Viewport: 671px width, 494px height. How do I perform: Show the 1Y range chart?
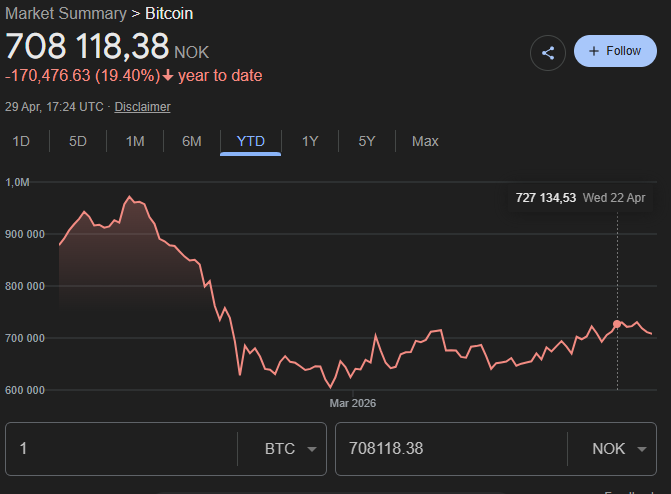[310, 141]
